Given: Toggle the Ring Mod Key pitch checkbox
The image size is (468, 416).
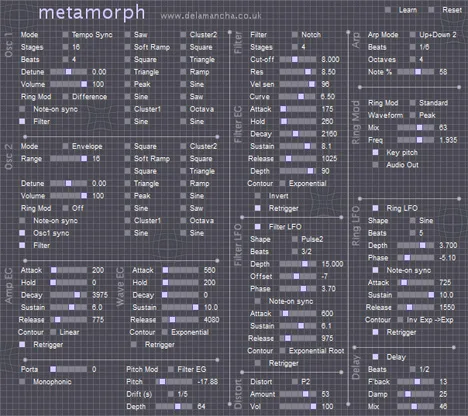Looking at the screenshot, I should tap(375, 152).
